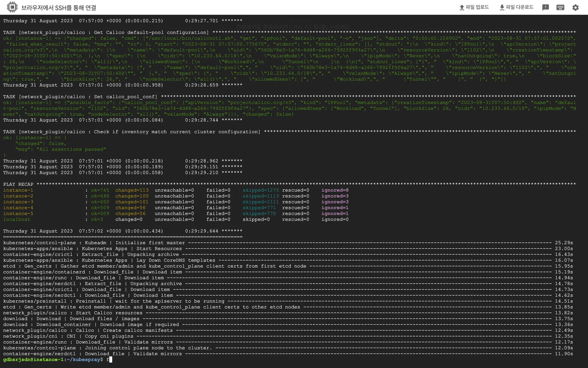Click the "All assertions passed" message
This screenshot has width=588, height=368.
[x=71, y=149]
